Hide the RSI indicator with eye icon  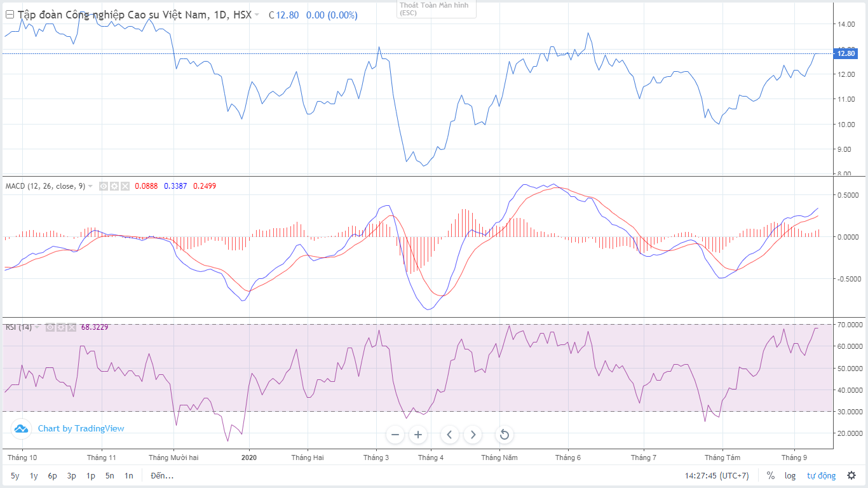pos(50,327)
